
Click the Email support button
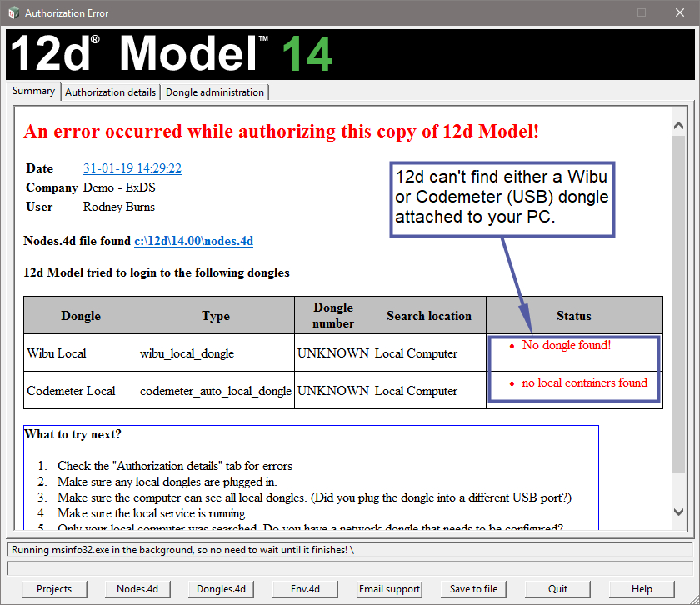pos(389,589)
